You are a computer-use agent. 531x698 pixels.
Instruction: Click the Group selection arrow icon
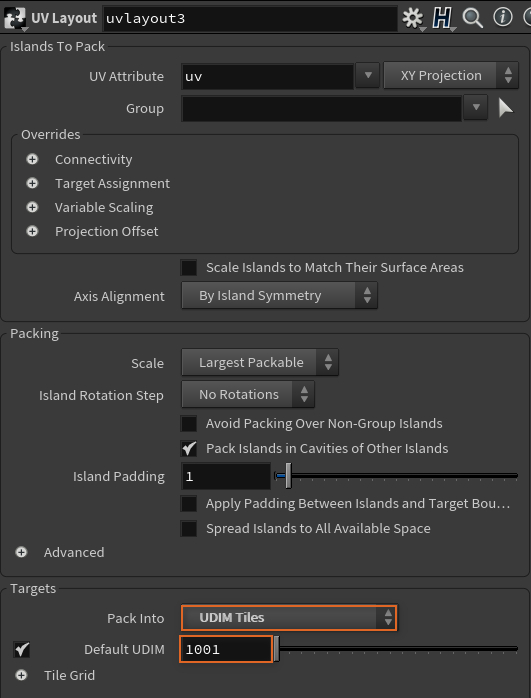point(506,108)
